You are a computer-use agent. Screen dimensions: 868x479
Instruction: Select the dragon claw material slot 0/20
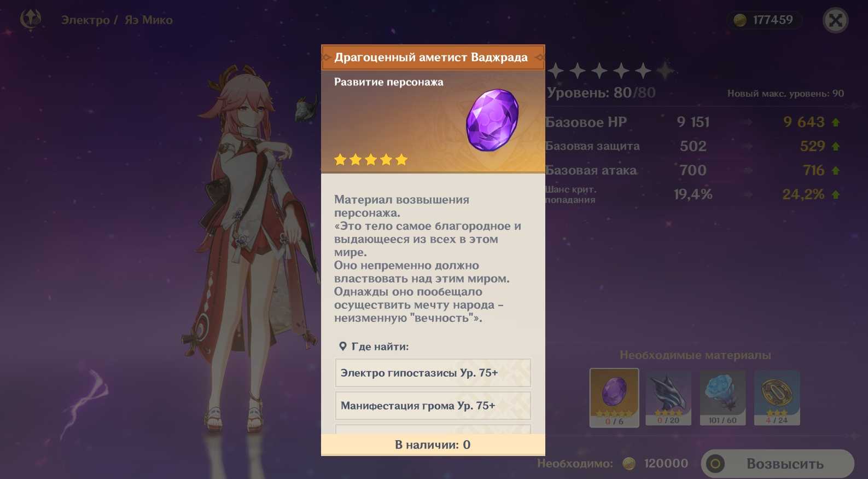click(x=668, y=398)
